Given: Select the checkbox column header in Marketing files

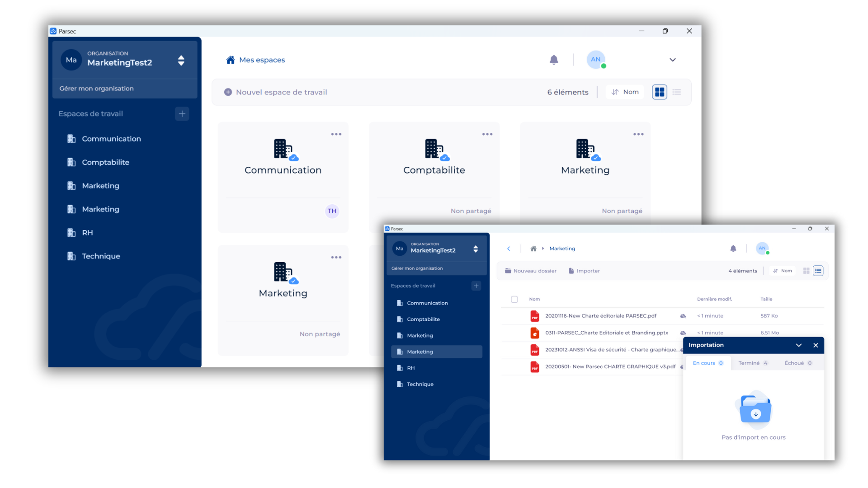Looking at the screenshot, I should (514, 299).
